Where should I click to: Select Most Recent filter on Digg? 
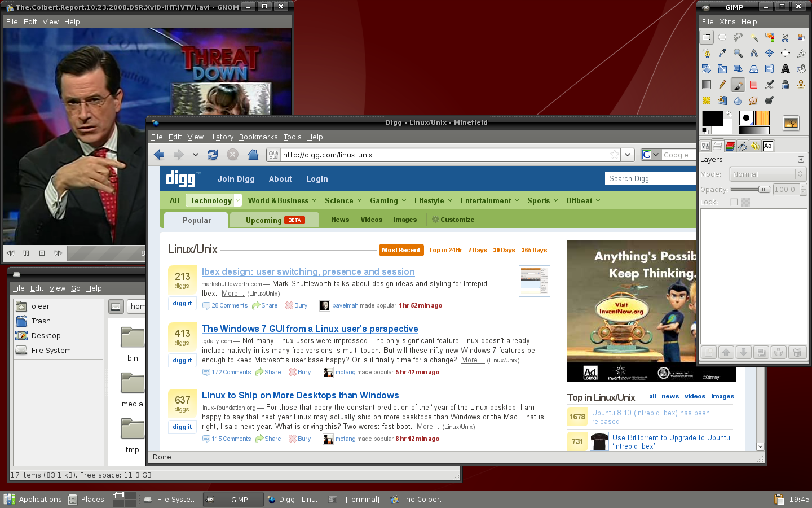[x=401, y=250]
